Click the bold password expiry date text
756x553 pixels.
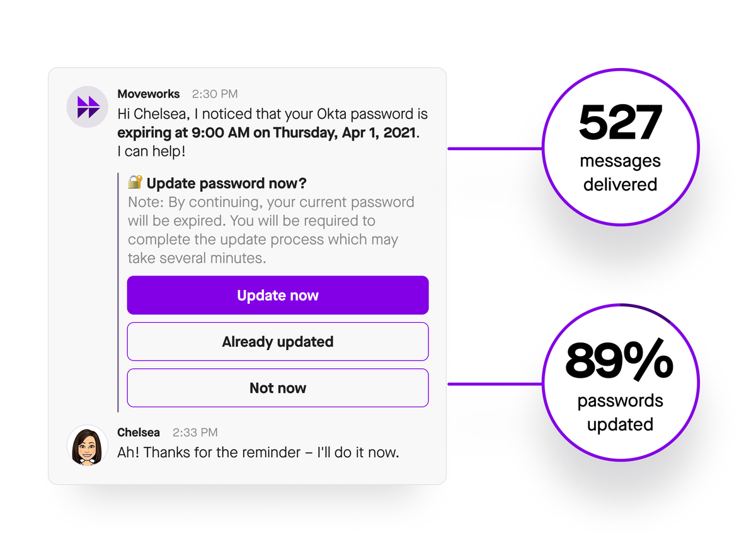click(x=268, y=134)
